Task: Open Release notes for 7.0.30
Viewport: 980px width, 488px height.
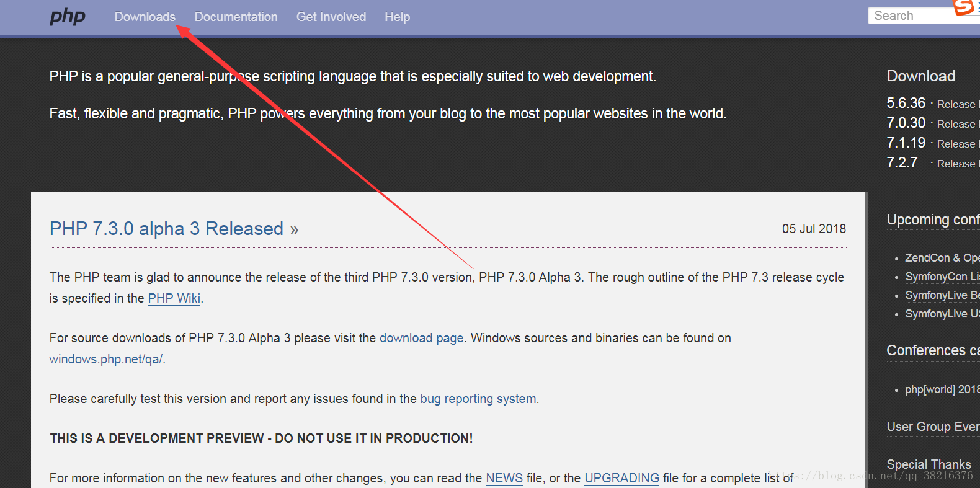Action: tap(958, 124)
